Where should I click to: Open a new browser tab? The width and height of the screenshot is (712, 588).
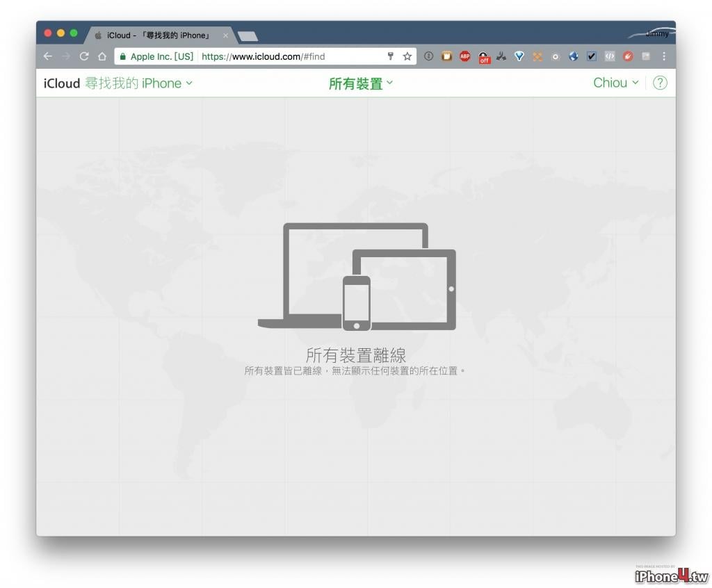point(248,36)
